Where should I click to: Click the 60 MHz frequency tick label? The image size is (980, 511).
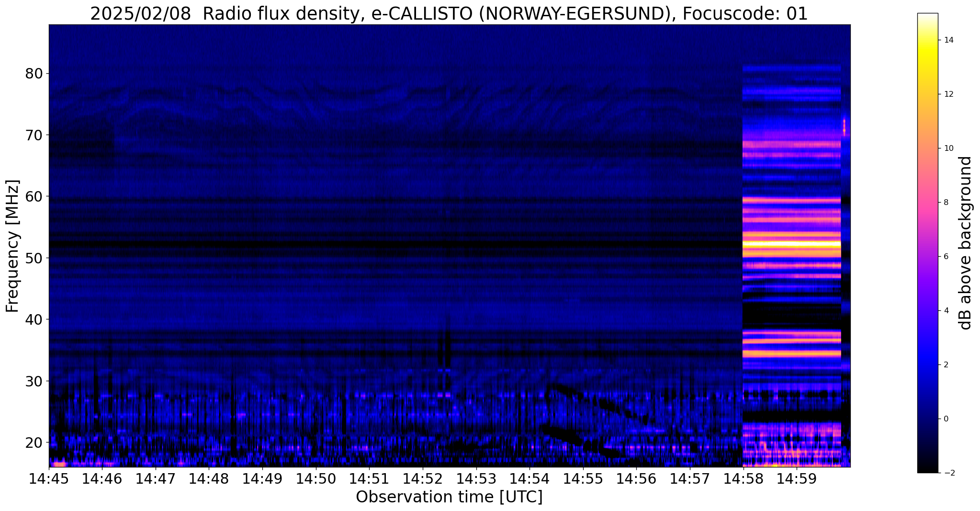(x=34, y=196)
